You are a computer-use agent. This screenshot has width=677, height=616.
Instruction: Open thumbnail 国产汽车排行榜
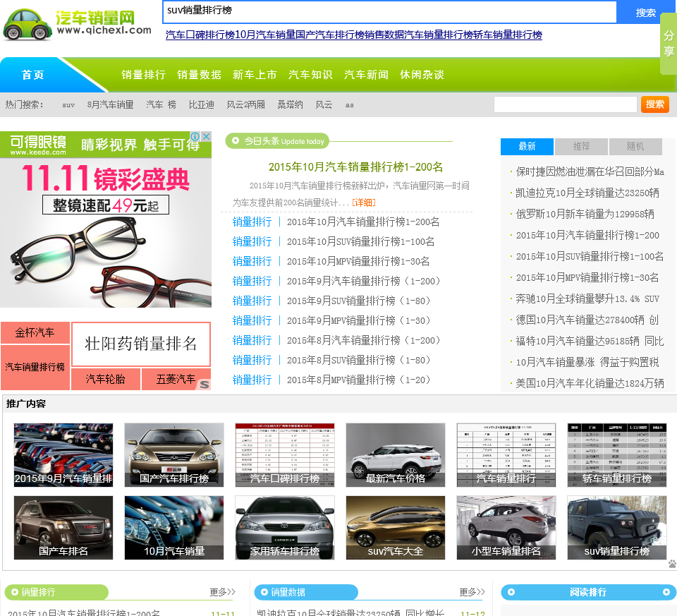[174, 455]
